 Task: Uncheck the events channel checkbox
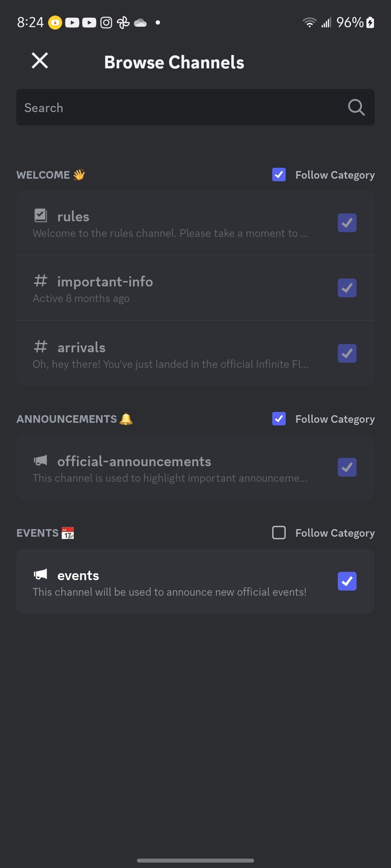pyautogui.click(x=347, y=581)
